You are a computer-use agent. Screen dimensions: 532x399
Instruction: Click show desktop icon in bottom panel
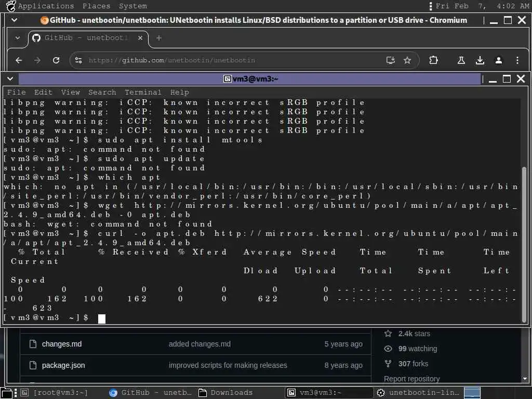click(6, 393)
